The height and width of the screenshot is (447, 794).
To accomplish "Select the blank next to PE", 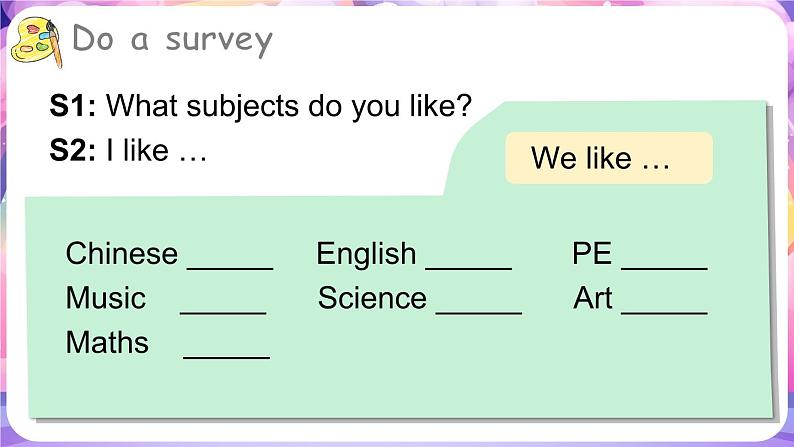I will (664, 260).
